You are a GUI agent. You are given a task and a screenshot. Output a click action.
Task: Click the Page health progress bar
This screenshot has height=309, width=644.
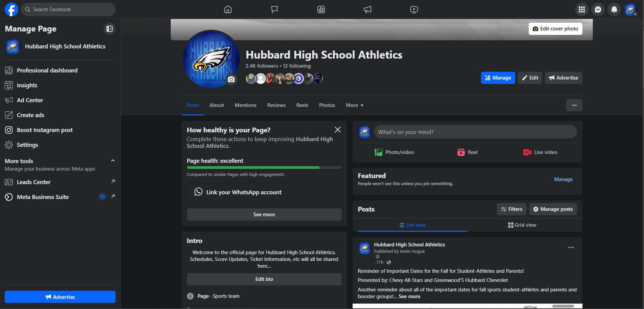click(x=264, y=168)
